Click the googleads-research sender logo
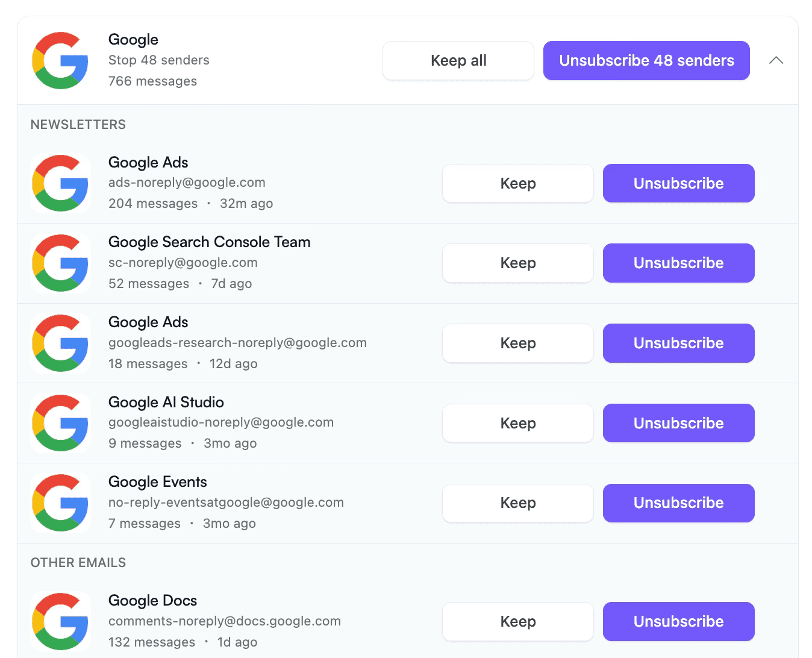812x658 pixels. click(60, 343)
